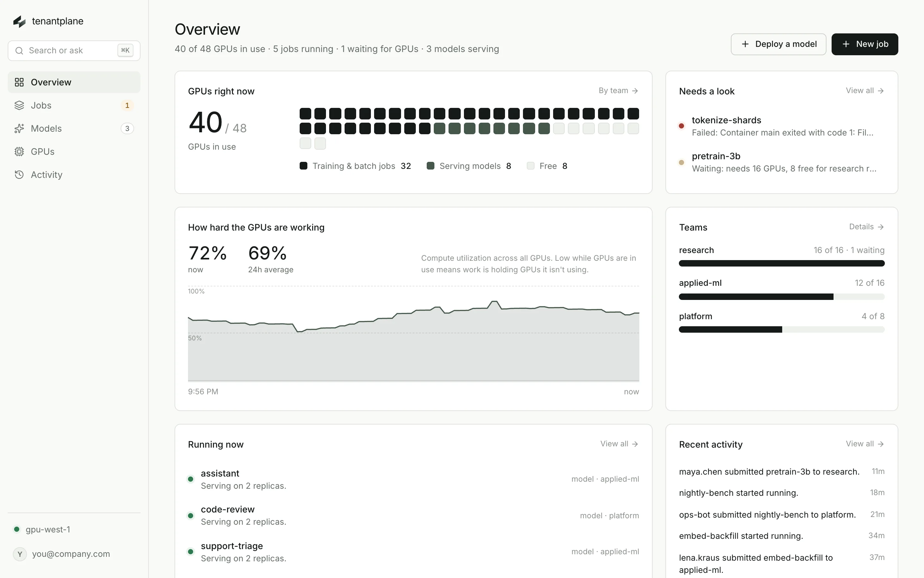The width and height of the screenshot is (924, 578).
Task: Open the code-review running model
Action: 413,515
